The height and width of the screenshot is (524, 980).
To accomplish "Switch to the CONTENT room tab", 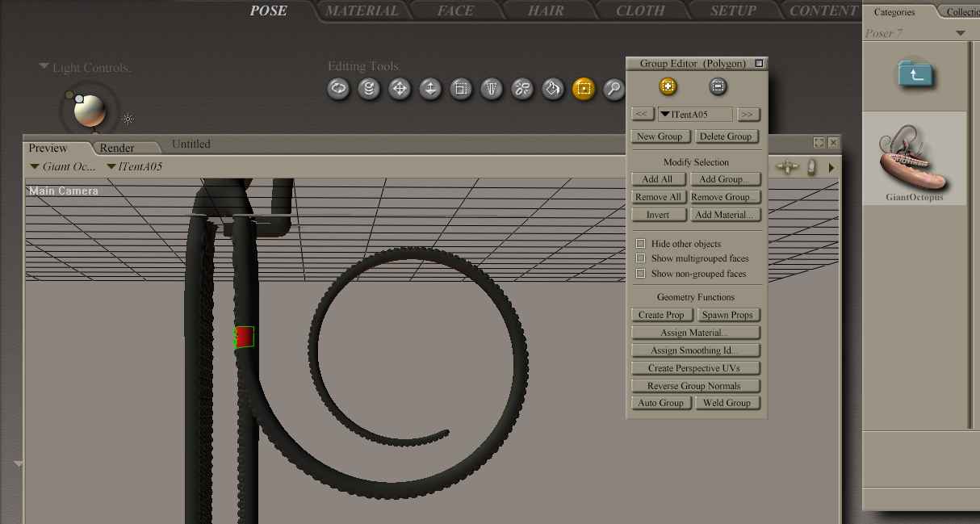I will (x=823, y=10).
